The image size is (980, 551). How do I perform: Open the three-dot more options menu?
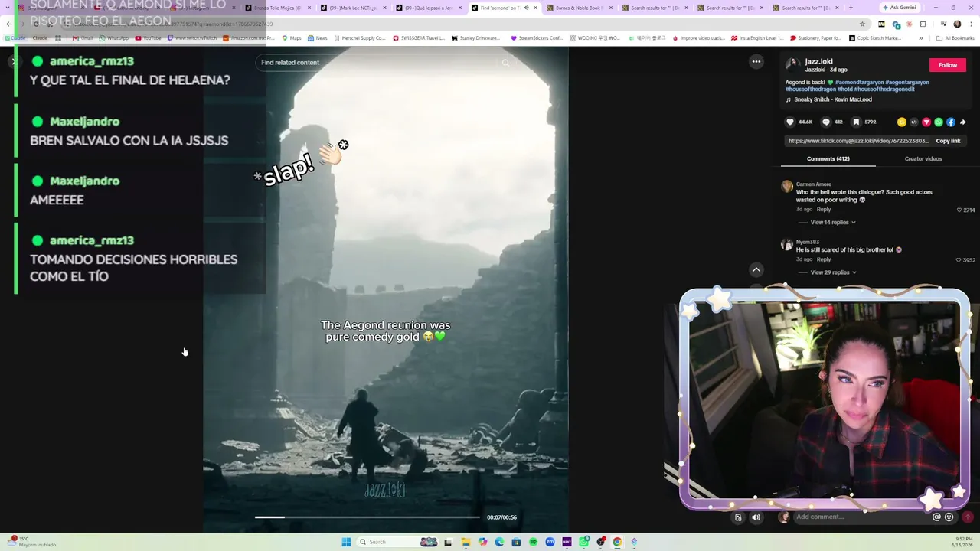[x=756, y=62]
